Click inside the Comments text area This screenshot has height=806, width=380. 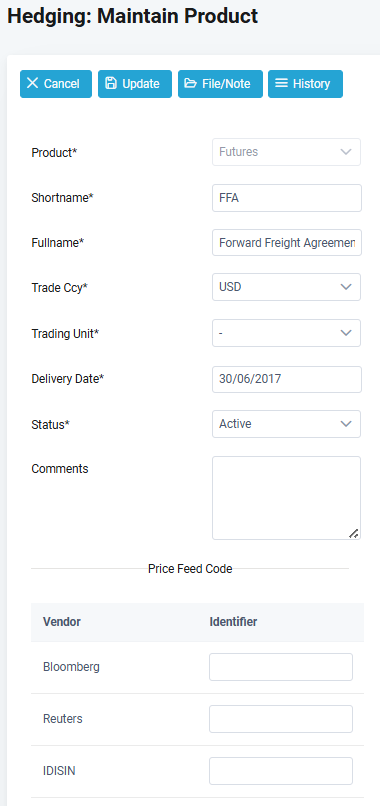[286, 498]
